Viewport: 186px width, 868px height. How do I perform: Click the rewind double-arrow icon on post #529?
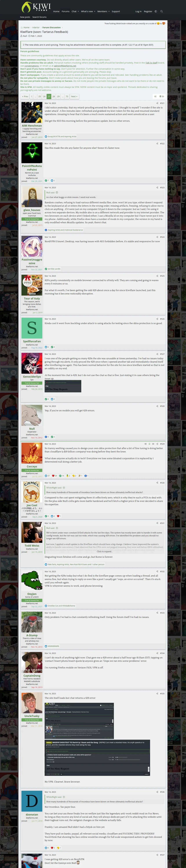(145, 444)
